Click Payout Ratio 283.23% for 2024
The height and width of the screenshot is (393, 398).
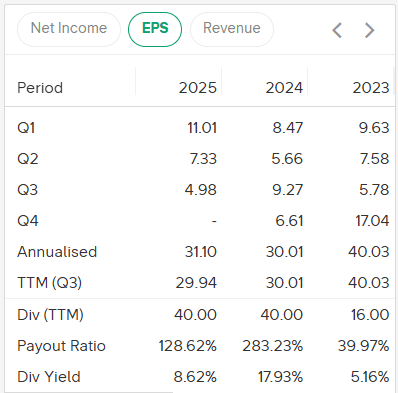(273, 346)
